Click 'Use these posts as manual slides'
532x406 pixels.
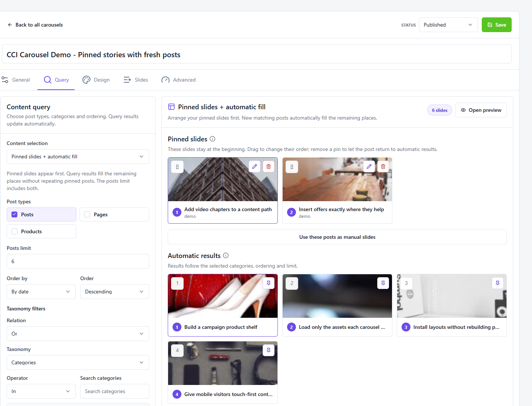[337, 237]
